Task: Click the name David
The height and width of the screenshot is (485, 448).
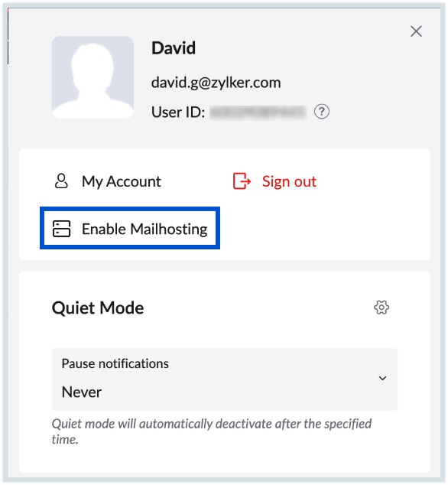Action: tap(174, 48)
